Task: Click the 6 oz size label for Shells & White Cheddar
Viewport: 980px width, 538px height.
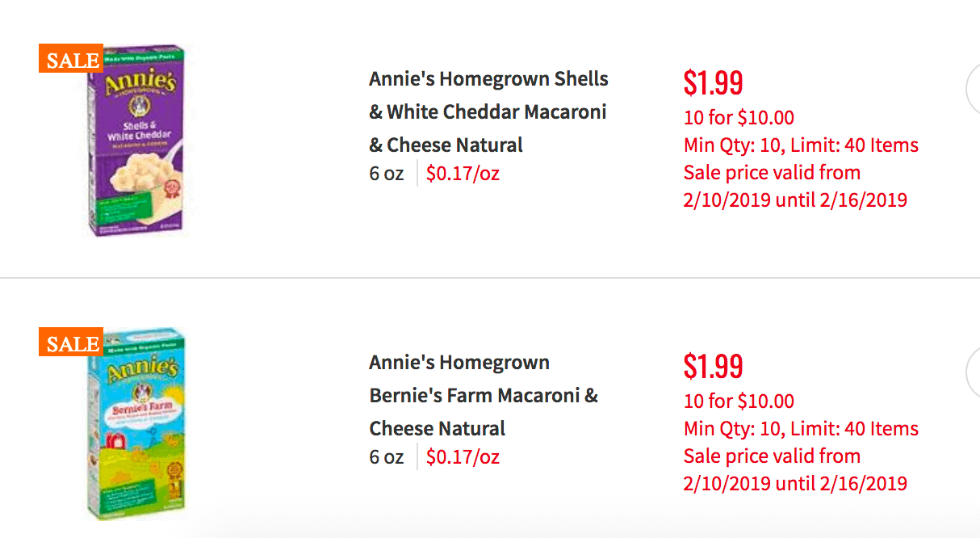Action: pos(386,173)
